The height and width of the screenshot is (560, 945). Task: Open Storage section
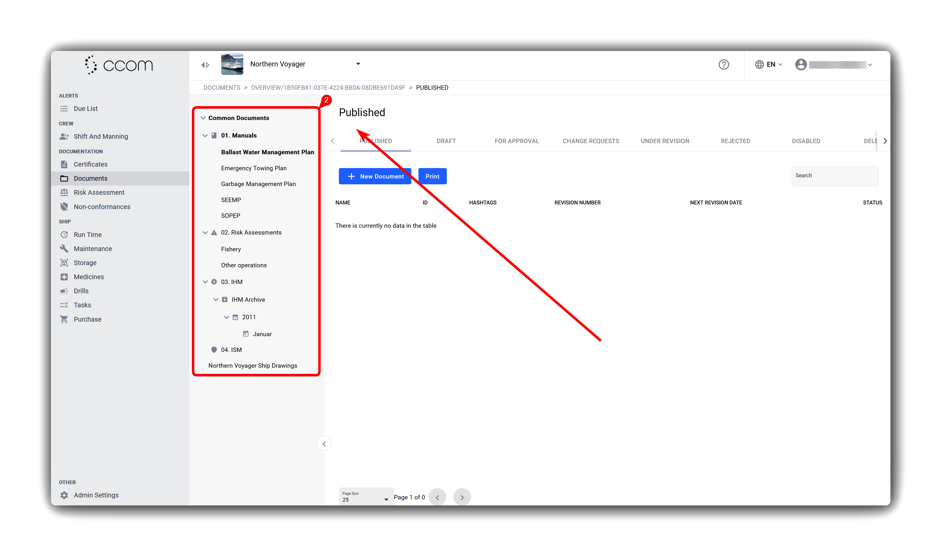coord(85,263)
